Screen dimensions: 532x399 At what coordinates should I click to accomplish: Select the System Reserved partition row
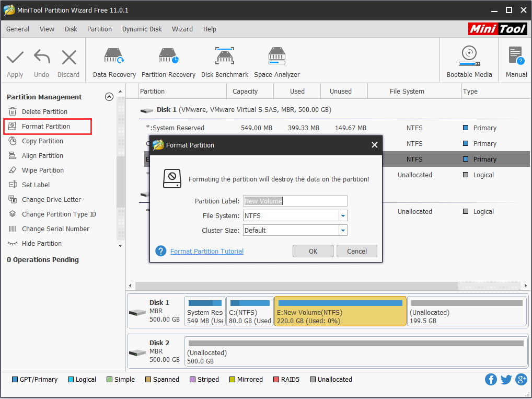click(x=336, y=128)
